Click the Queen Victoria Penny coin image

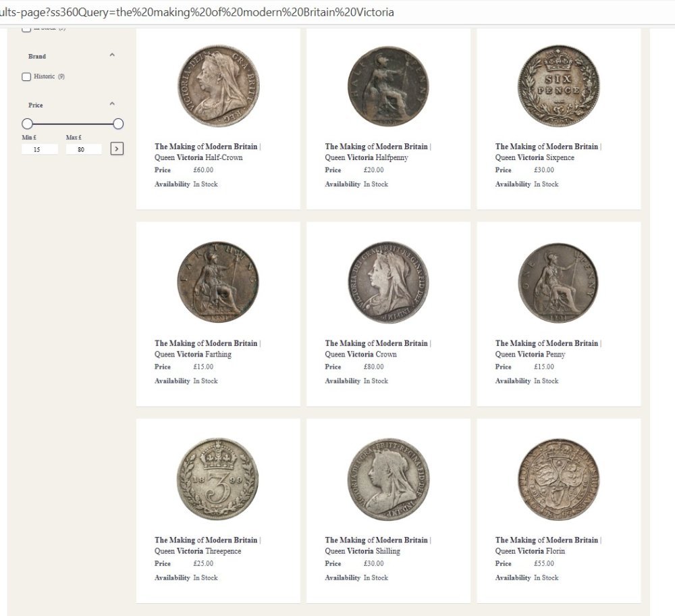coord(558,282)
